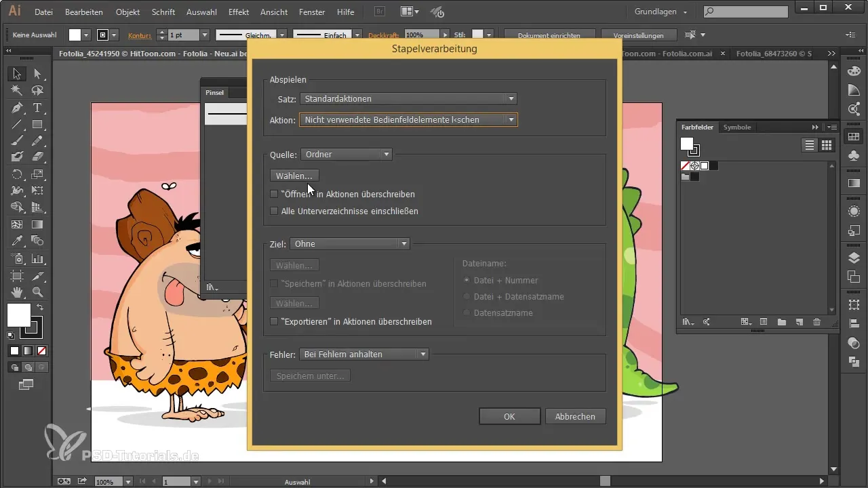868x488 pixels.
Task: Select the Hand tool
Action: [x=18, y=292]
